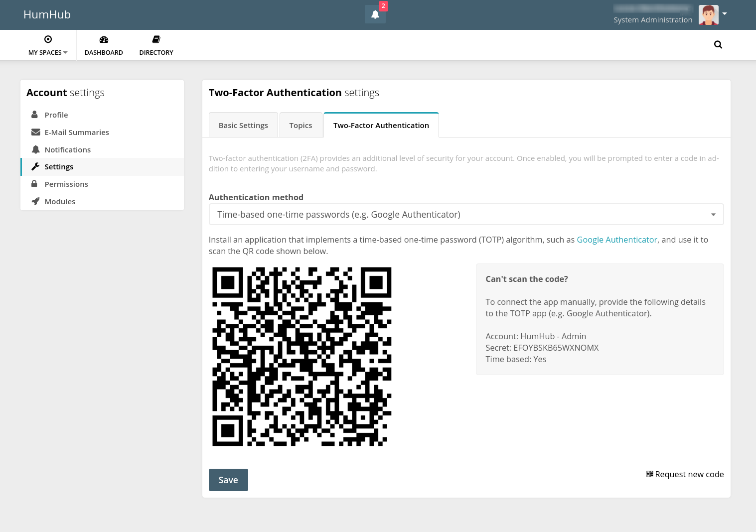This screenshot has width=756, height=532.
Task: Open E-Mail Summaries settings
Action: [102, 132]
